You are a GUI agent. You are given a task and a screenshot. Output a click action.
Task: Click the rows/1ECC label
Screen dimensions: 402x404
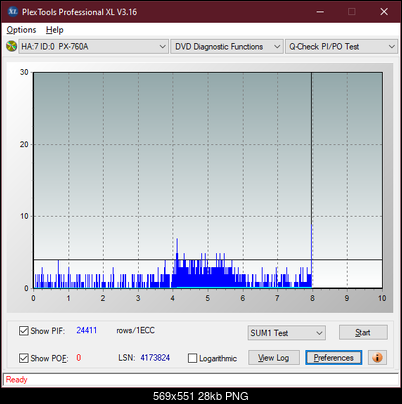tap(135, 330)
